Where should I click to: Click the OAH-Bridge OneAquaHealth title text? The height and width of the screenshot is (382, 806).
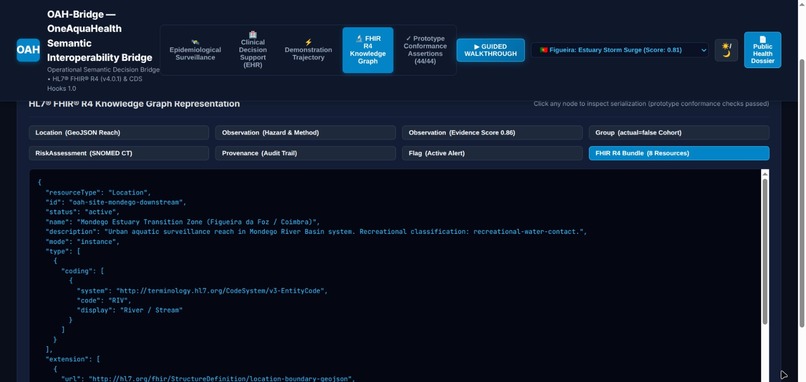point(100,36)
